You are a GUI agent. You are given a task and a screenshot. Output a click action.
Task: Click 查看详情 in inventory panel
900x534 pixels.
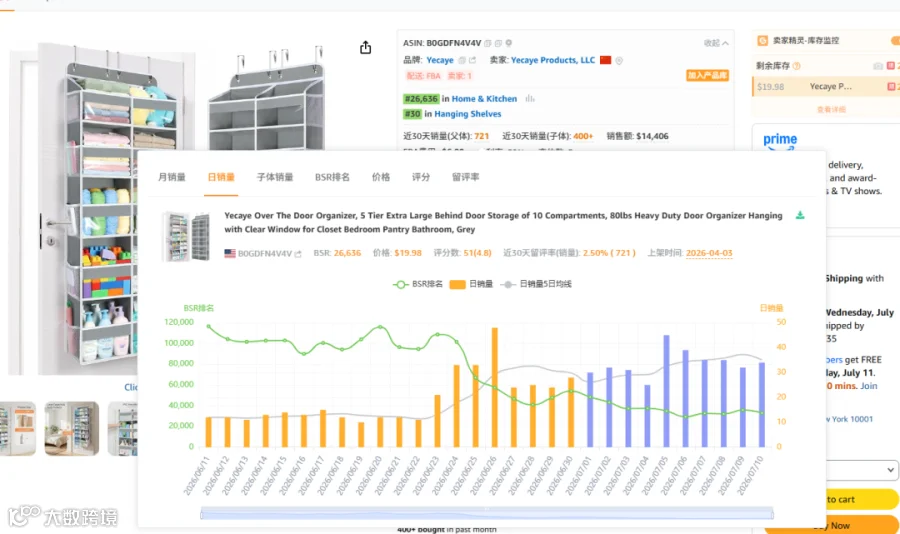pos(831,110)
